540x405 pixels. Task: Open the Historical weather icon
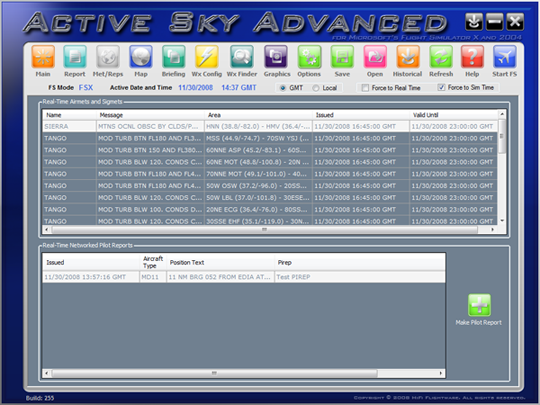(408, 56)
